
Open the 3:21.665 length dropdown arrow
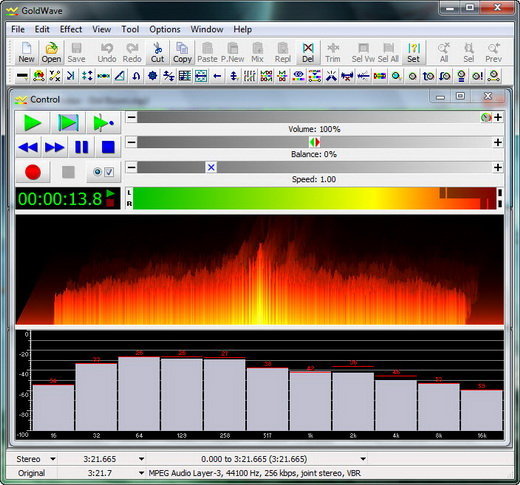click(141, 459)
